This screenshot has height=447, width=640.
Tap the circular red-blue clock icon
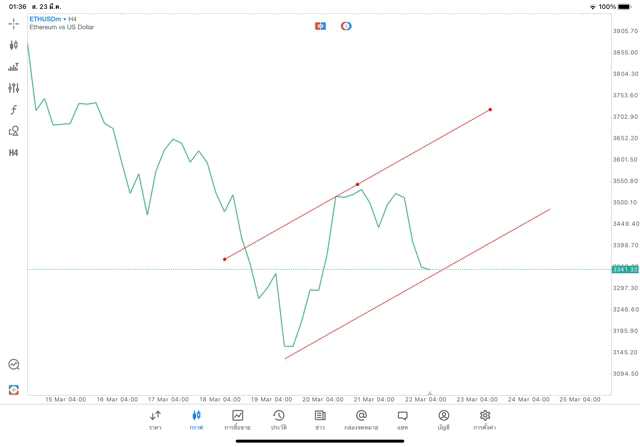(x=346, y=26)
